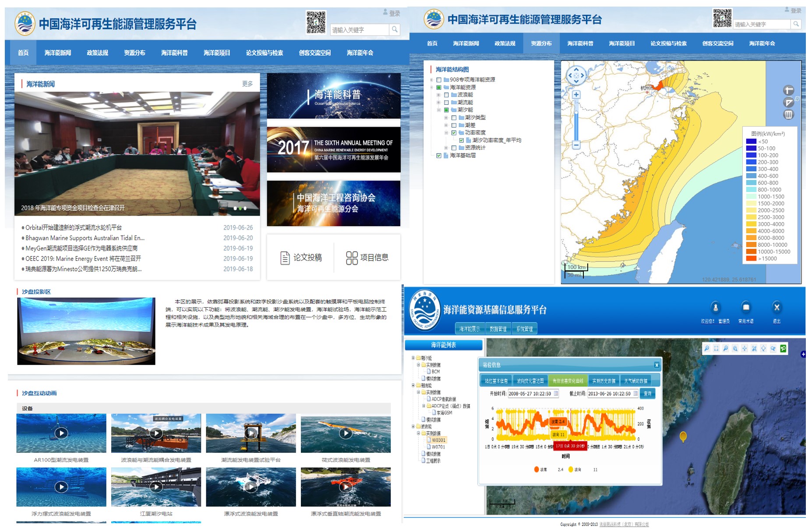This screenshot has height=532, width=812.
Task: Click the trash icon on tidal map
Action: pos(788,115)
